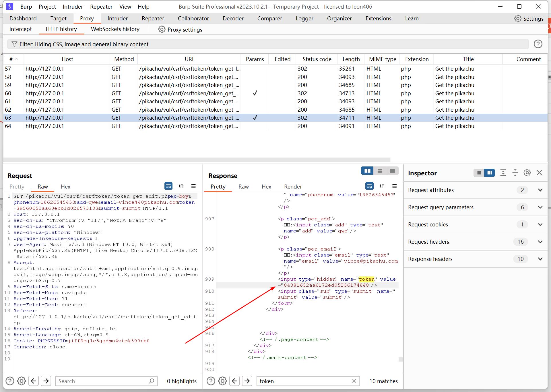Click the horizontal scrollbar under the history table
The image size is (551, 392).
(197, 160)
